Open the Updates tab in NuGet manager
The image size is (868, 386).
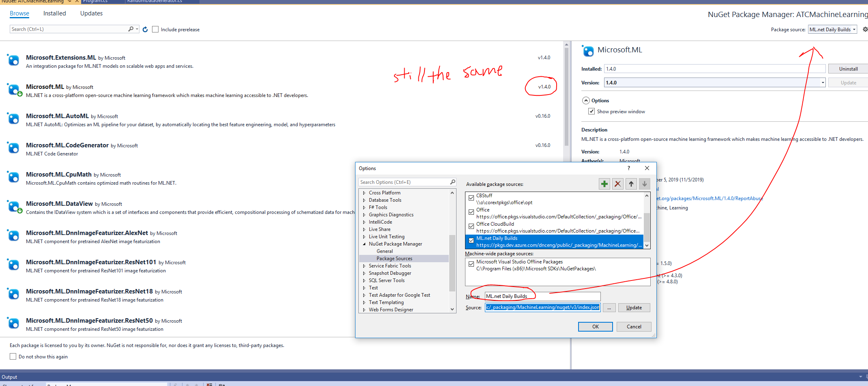(x=91, y=13)
